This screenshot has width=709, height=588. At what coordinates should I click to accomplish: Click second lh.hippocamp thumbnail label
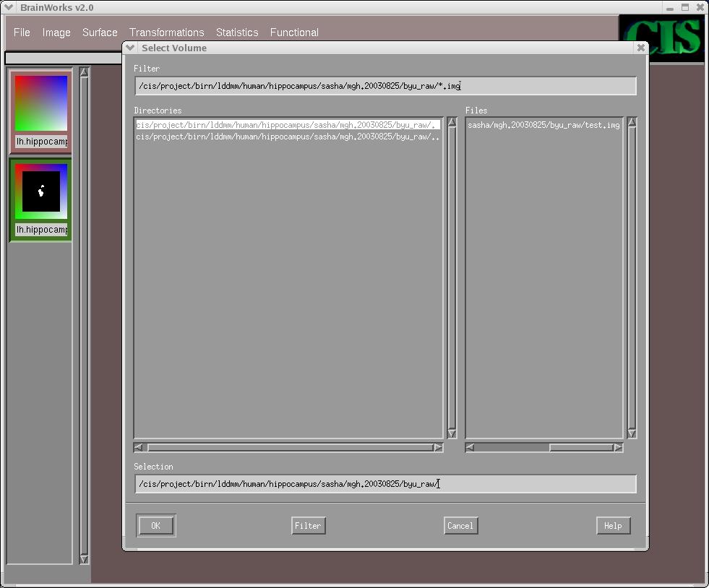point(41,230)
